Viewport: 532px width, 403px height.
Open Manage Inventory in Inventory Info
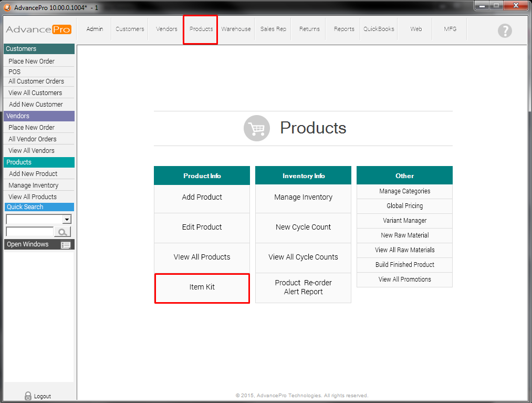pos(303,198)
